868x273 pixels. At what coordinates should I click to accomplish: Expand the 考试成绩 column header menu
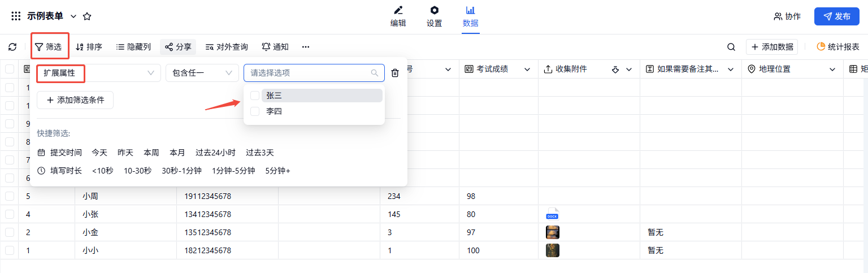(x=527, y=69)
